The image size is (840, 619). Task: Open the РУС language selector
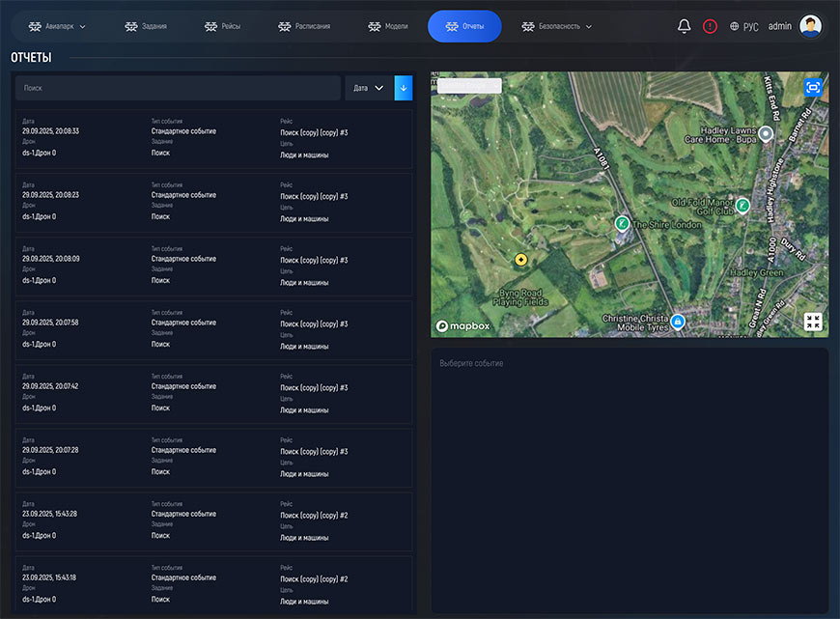(743, 26)
